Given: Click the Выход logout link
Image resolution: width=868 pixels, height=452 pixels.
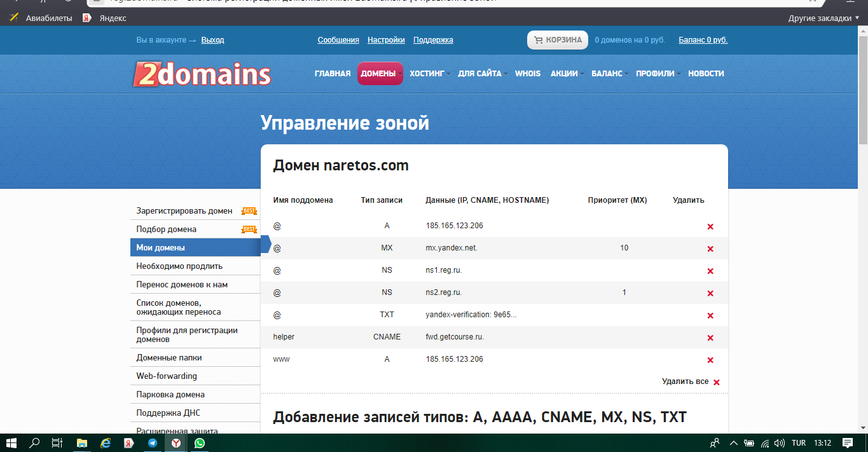Looking at the screenshot, I should [212, 40].
